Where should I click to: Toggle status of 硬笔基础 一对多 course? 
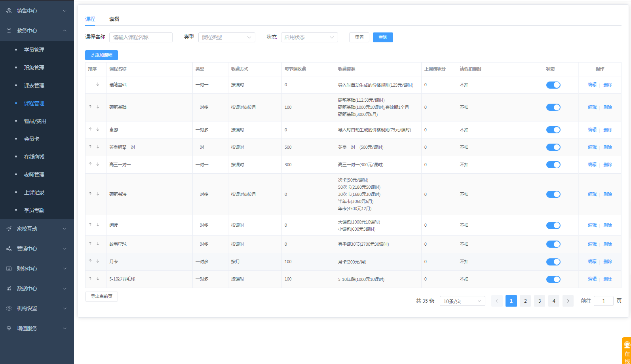[x=553, y=107]
